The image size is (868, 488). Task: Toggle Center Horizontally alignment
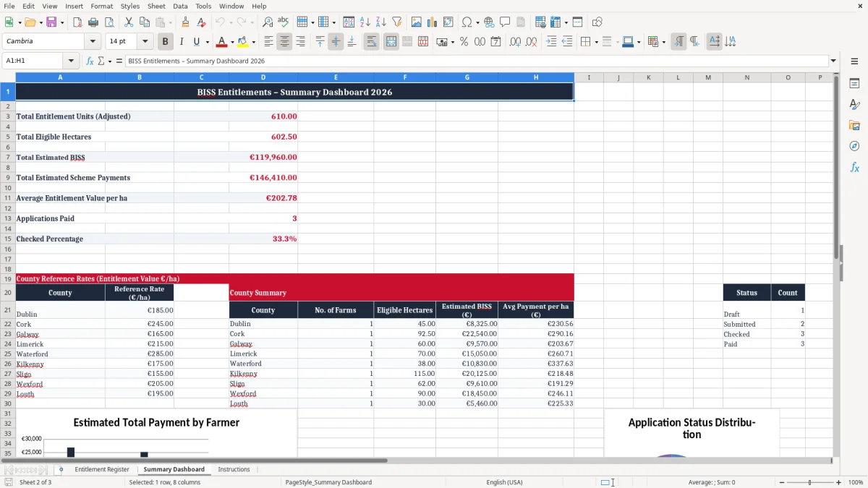[x=284, y=42]
